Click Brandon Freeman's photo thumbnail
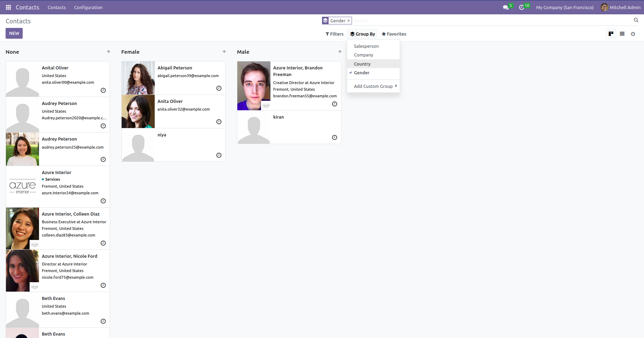The height and width of the screenshot is (338, 644). pos(254,86)
